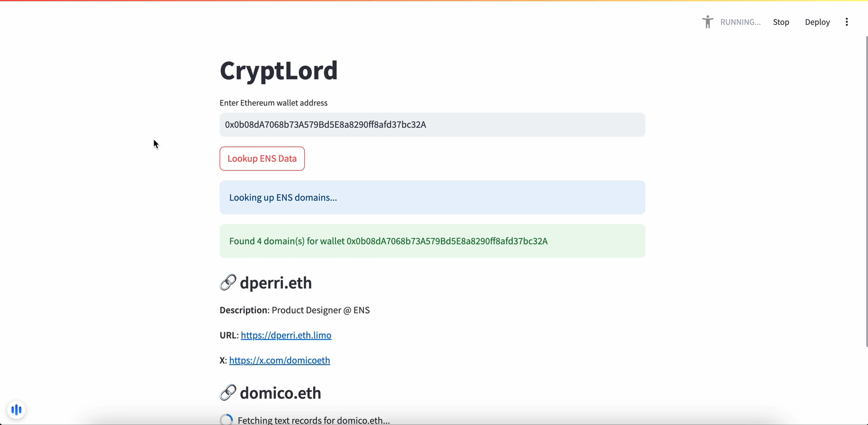This screenshot has height=425, width=868.
Task: Click the dperri.eth domain heading
Action: click(275, 282)
